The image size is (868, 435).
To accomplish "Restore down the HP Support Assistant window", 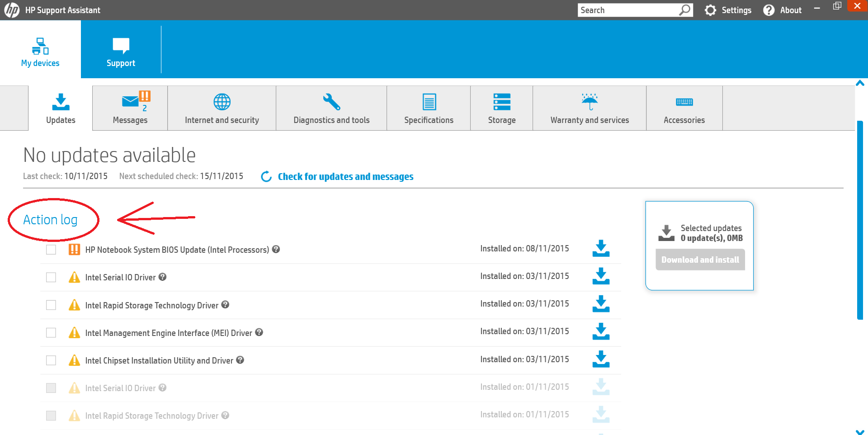I will 837,6.
